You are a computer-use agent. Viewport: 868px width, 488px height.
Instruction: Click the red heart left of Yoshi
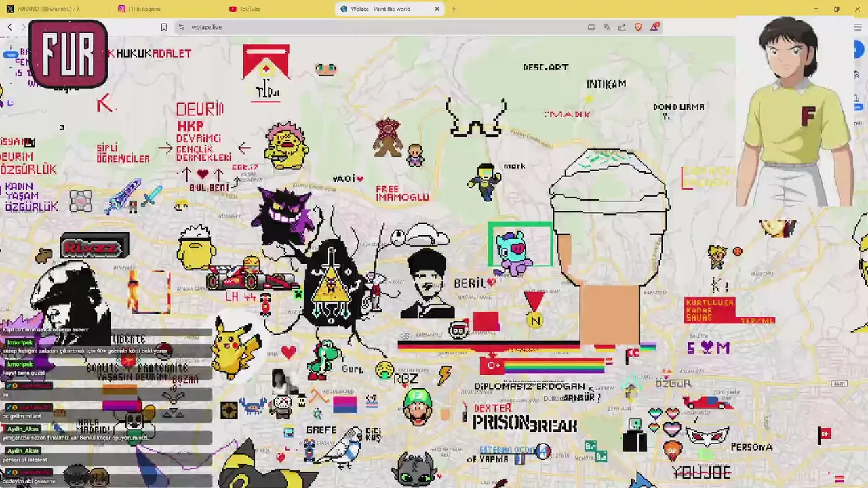click(x=289, y=352)
